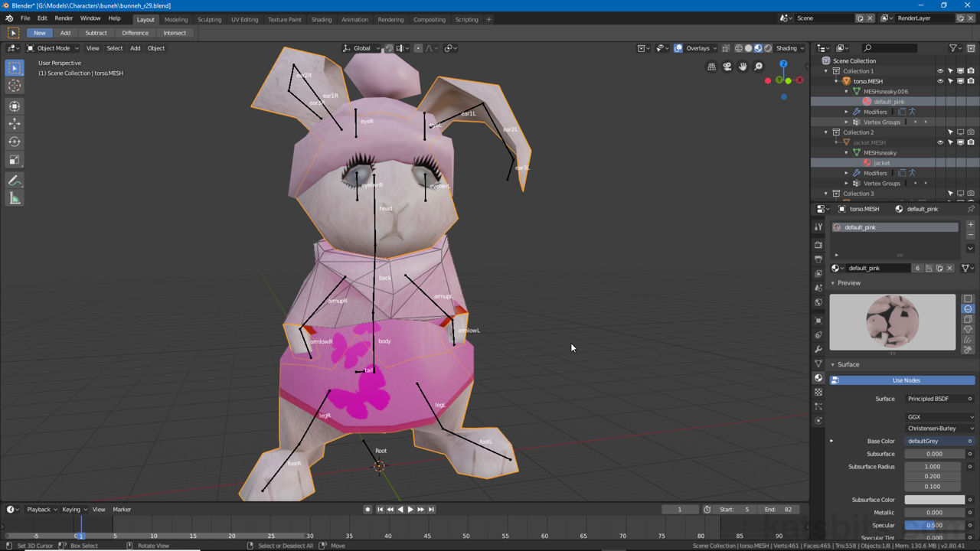980x551 pixels.
Task: Toggle torso.MESH selectability arrow icon
Action: click(x=950, y=81)
